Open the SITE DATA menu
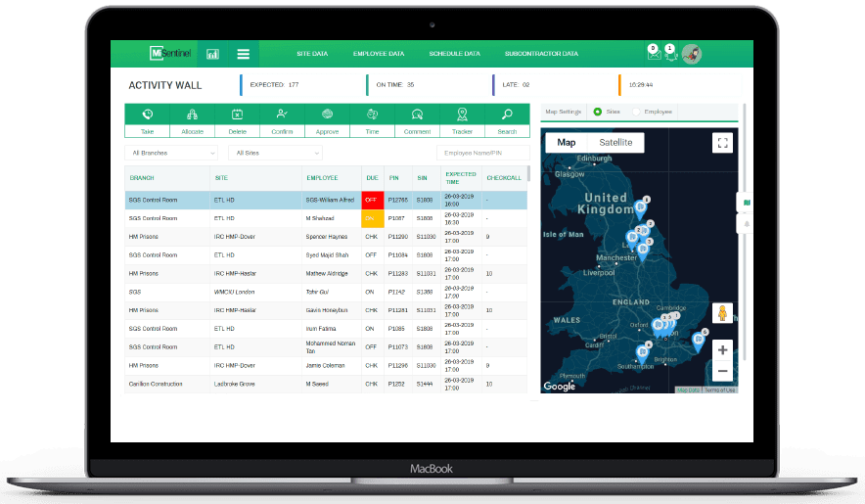The image size is (865, 504). click(x=312, y=54)
